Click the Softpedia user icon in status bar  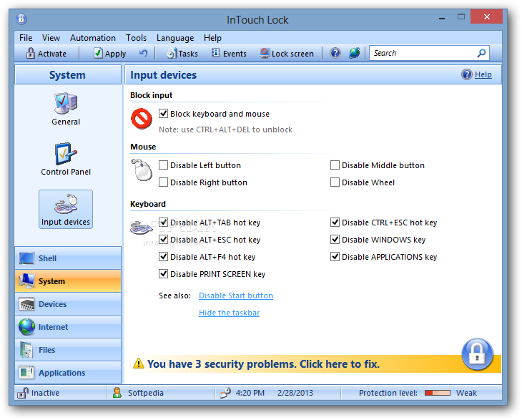117,393
